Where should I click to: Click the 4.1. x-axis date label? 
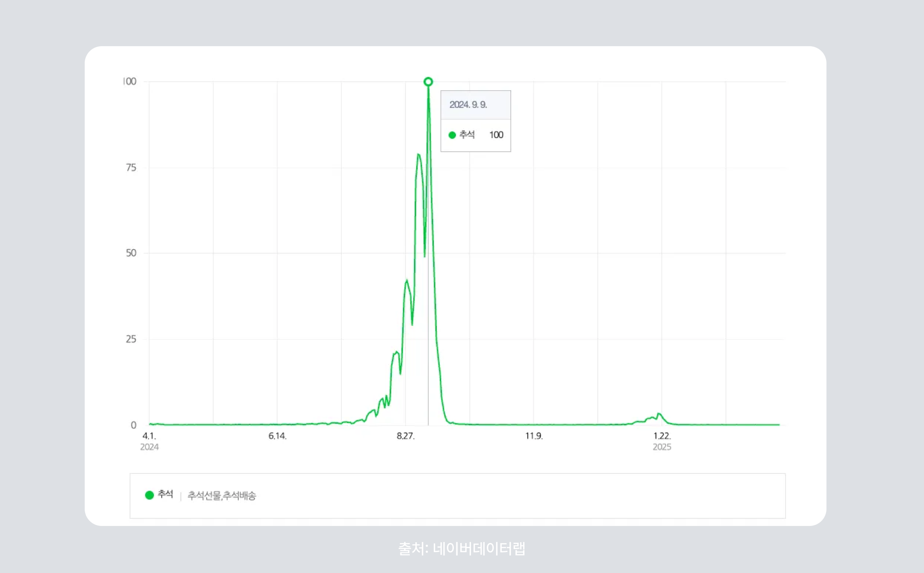coord(149,436)
